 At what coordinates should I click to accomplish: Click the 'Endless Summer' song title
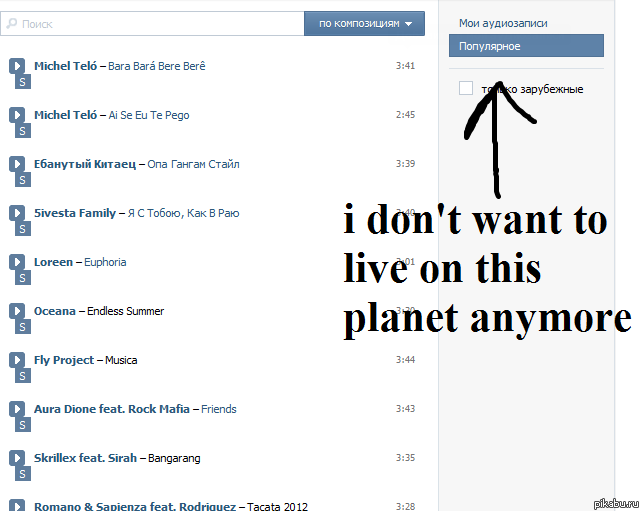tap(125, 311)
